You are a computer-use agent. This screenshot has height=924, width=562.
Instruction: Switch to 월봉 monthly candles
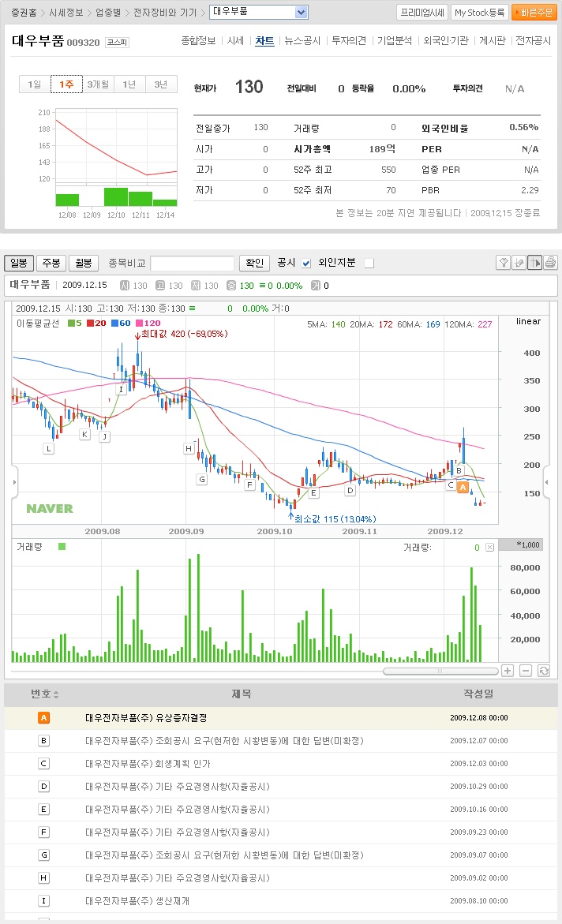pos(84,263)
